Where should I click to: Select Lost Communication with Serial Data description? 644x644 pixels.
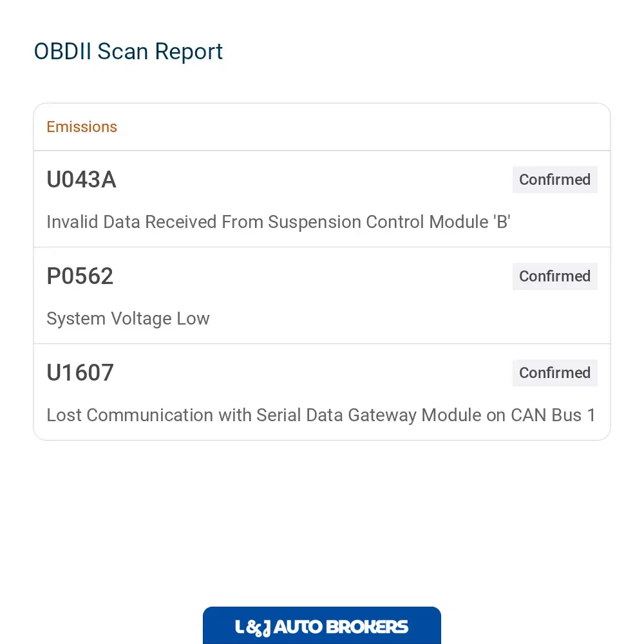coord(321,415)
